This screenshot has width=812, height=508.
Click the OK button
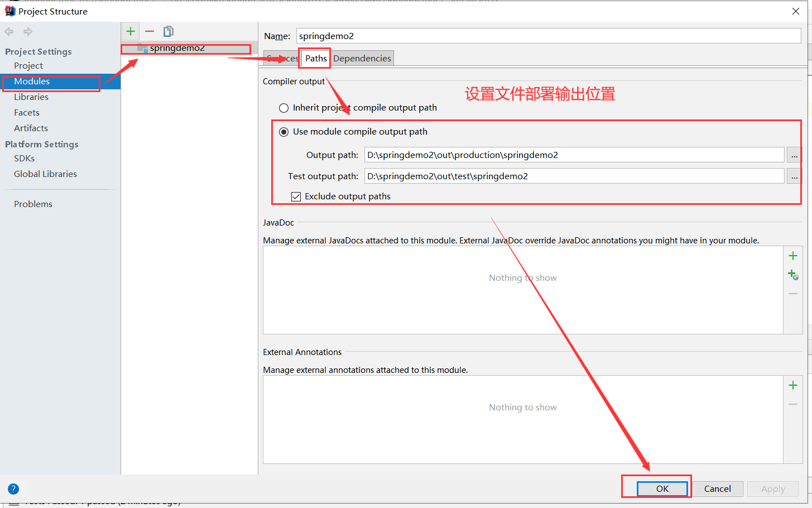662,488
